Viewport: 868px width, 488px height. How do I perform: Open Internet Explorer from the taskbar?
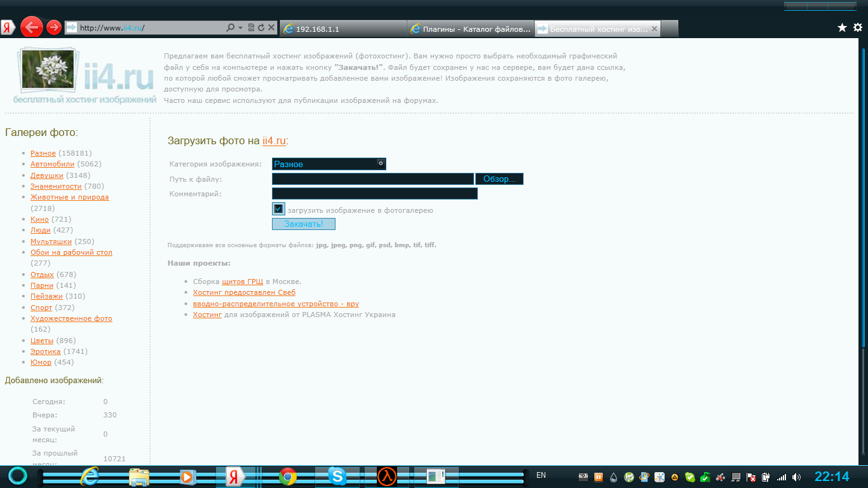90,477
